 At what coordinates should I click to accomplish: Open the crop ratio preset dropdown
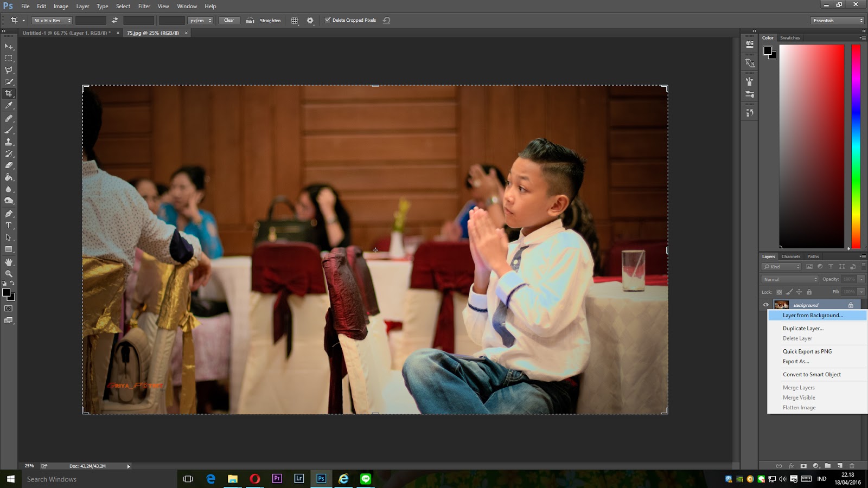pyautogui.click(x=52, y=21)
